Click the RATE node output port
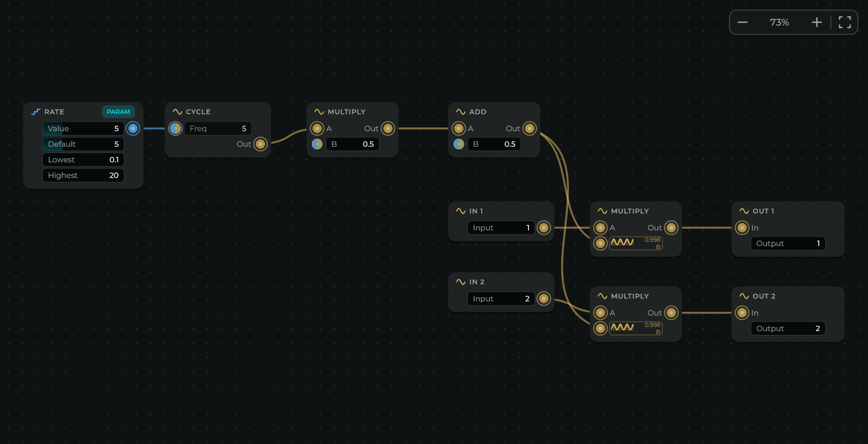Viewport: 868px width, 444px height. click(133, 128)
